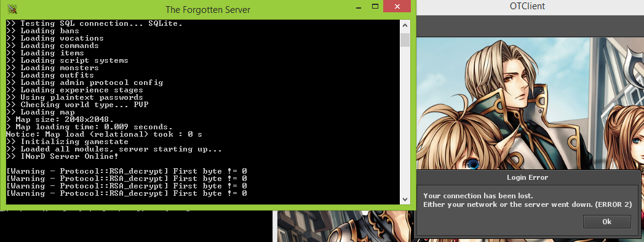644x242 pixels.
Task: Click the last RSA_decrypt warning line
Action: [x=127, y=193]
